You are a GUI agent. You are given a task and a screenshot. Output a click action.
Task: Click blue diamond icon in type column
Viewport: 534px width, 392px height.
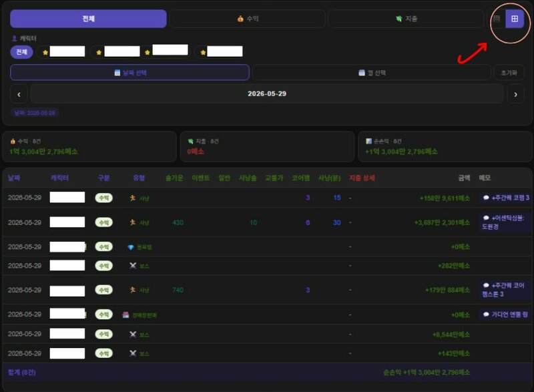click(x=130, y=247)
